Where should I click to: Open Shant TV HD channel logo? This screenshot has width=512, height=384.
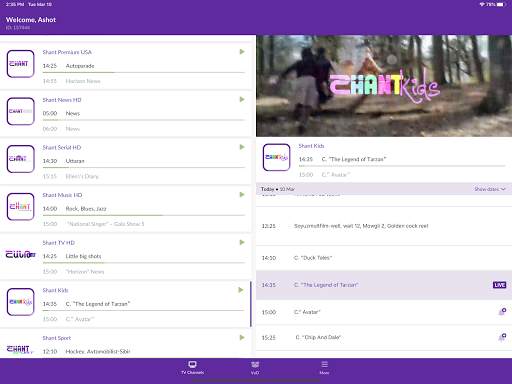click(20, 255)
